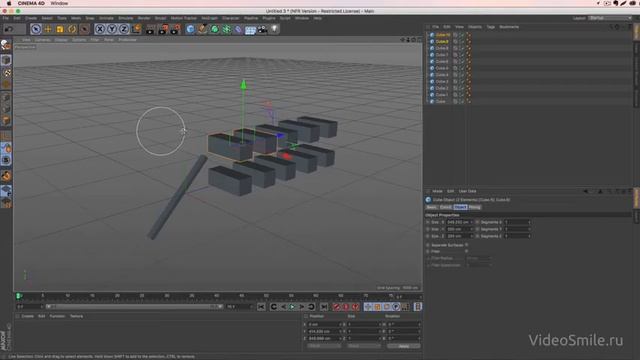Screen dimensions: 640x360
Task: Open the viewport Cameras menu
Action: coord(42,40)
